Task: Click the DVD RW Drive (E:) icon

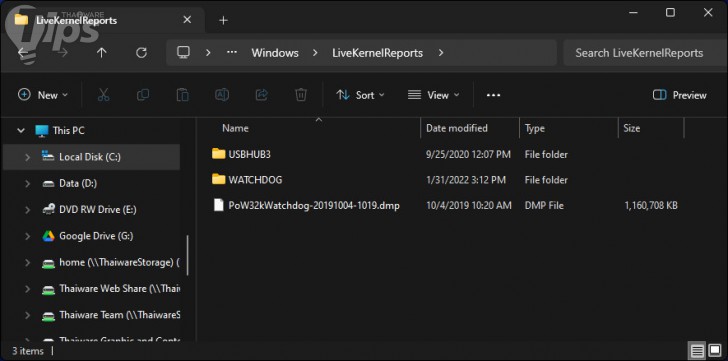Action: point(48,210)
